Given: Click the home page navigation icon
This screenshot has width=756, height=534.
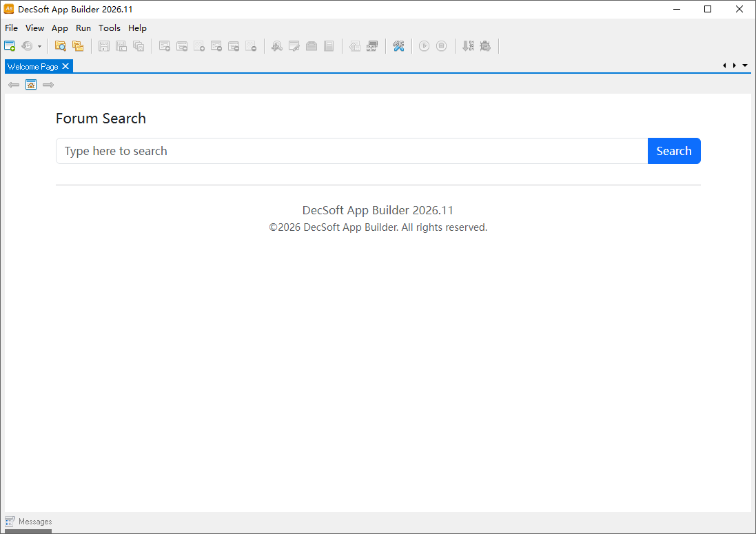Looking at the screenshot, I should click(31, 85).
